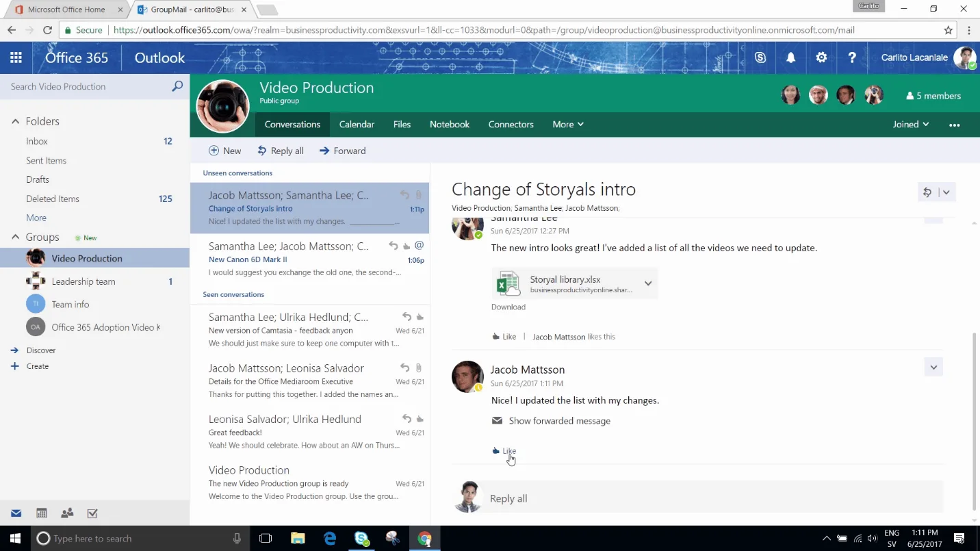Open the Connectors tab
980x551 pixels.
(511, 125)
